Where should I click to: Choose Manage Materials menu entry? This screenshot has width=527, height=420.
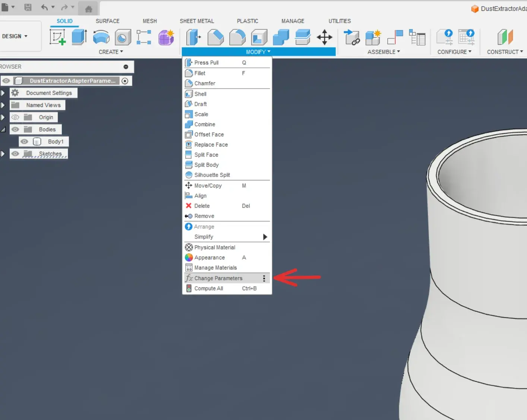(x=227, y=268)
